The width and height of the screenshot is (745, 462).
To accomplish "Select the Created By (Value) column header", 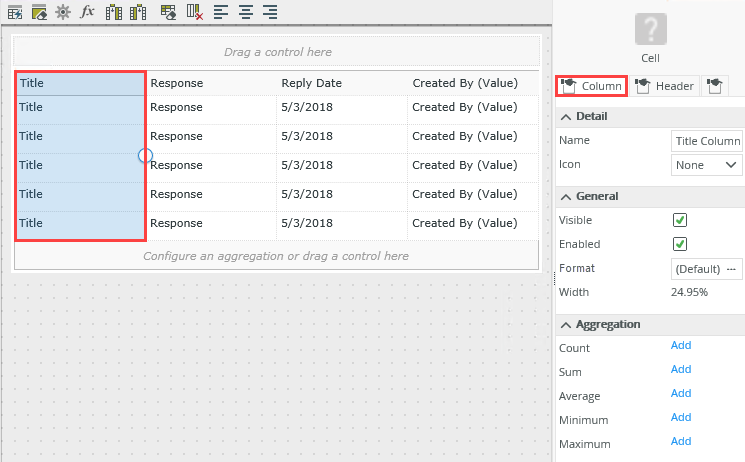I will tap(473, 83).
